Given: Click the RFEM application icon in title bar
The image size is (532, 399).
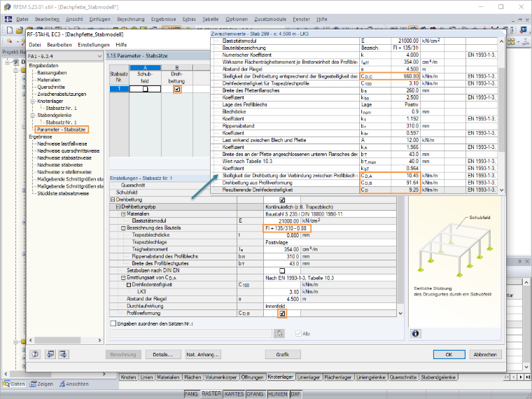Looking at the screenshot, I should tap(7, 7).
